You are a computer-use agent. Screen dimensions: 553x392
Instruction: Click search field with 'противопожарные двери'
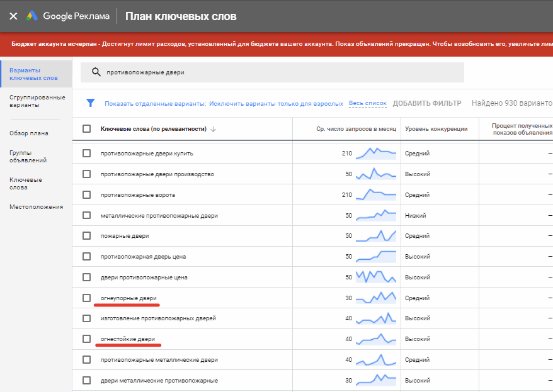point(272,72)
